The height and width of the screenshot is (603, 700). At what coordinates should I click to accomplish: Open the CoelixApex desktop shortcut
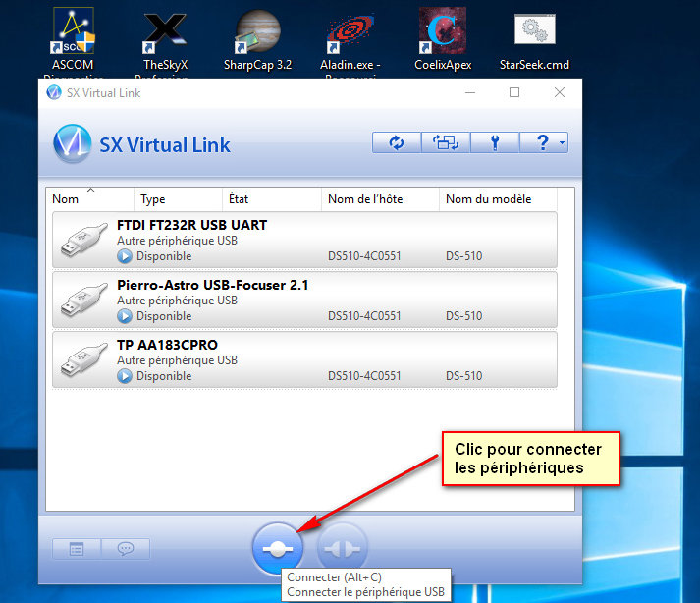click(443, 40)
